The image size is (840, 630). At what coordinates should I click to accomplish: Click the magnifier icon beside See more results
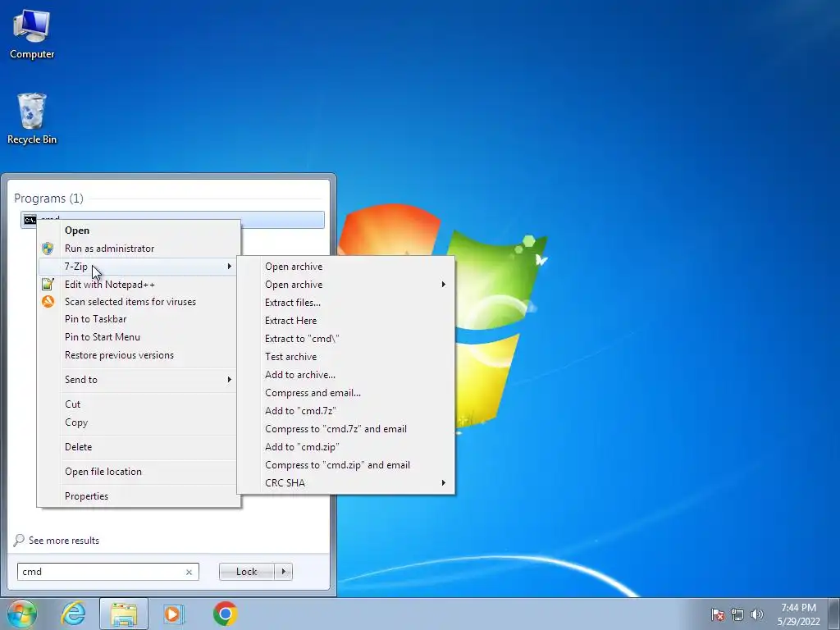(x=19, y=540)
